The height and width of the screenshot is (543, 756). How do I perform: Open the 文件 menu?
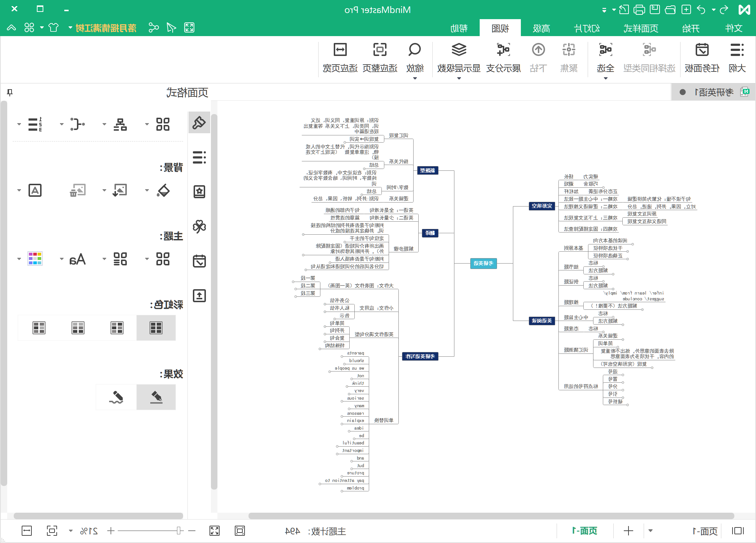[x=734, y=28]
